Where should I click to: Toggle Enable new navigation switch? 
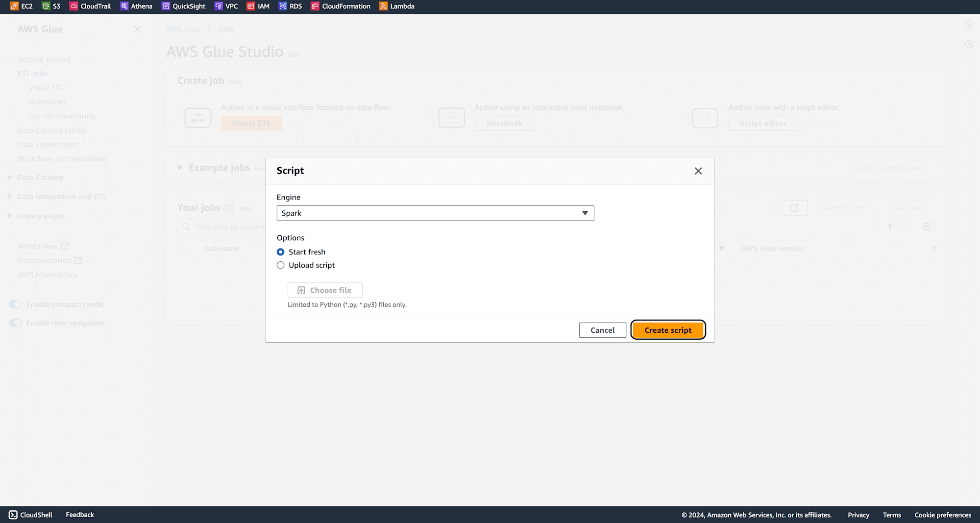[15, 323]
